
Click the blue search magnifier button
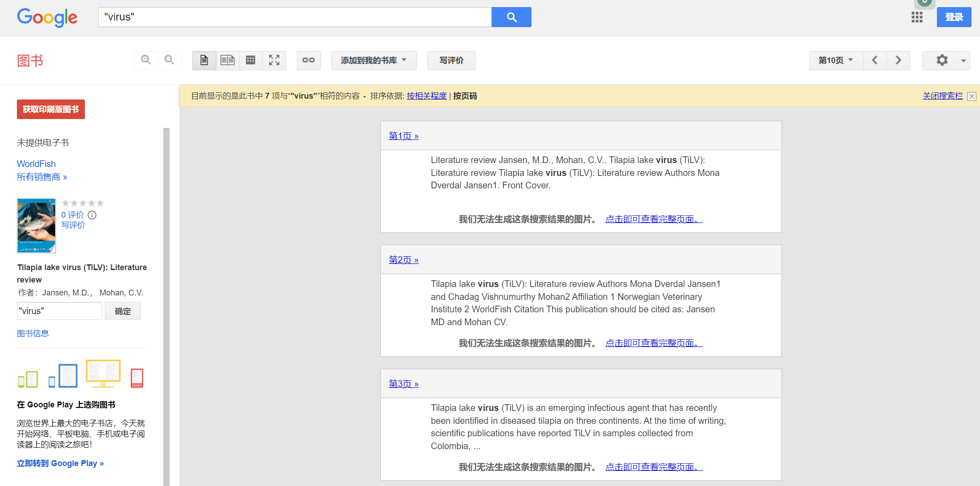tap(511, 17)
